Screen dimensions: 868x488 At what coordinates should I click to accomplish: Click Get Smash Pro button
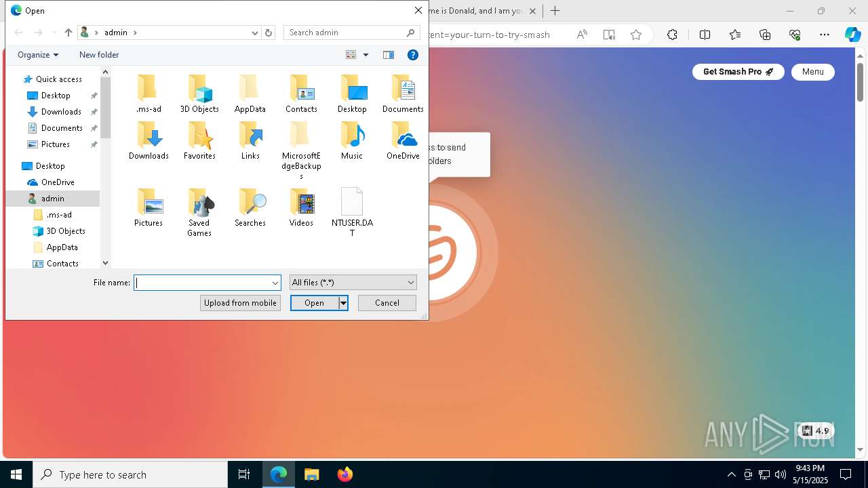pos(738,72)
